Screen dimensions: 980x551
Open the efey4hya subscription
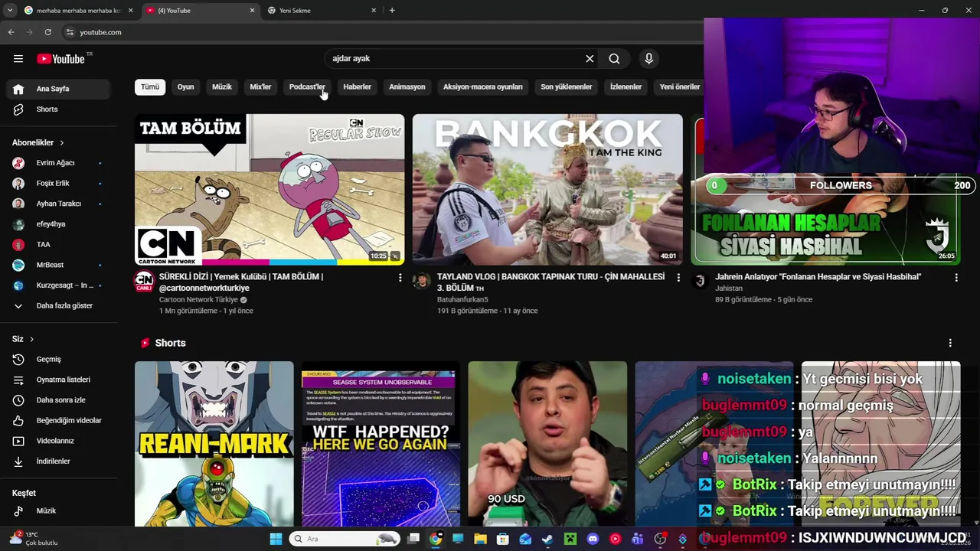pos(60,223)
